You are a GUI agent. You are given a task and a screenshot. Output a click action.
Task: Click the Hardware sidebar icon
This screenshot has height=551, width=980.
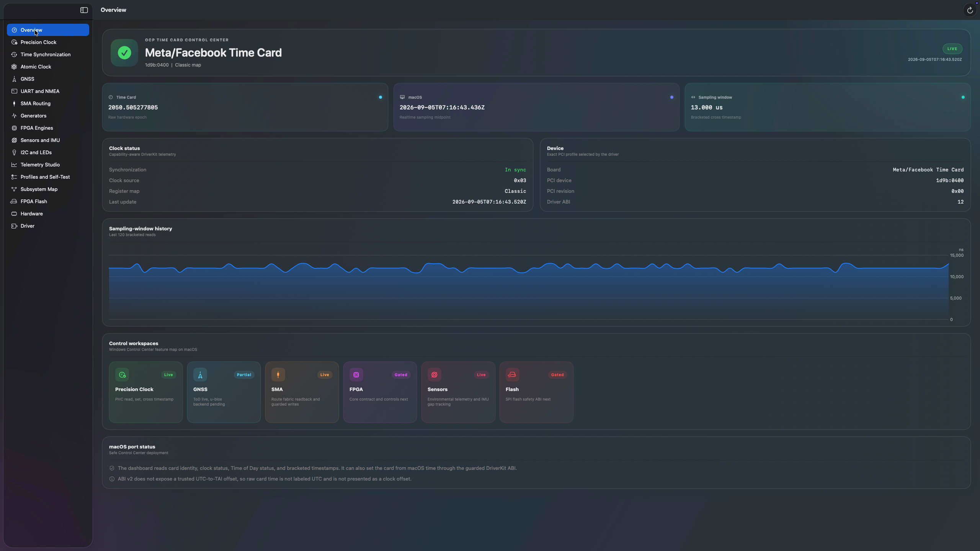(14, 214)
